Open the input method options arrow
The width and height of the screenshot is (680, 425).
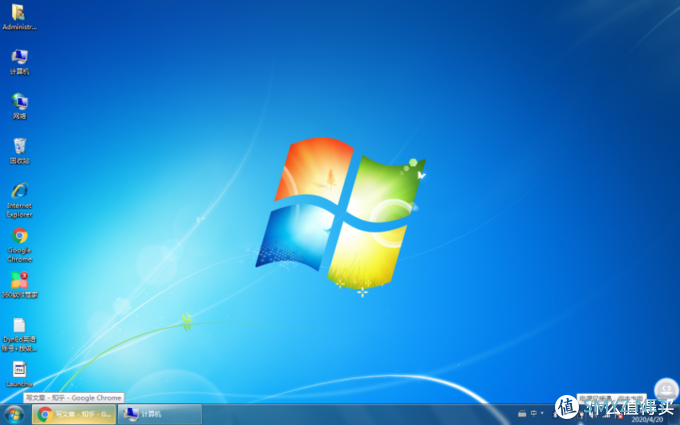click(x=542, y=413)
